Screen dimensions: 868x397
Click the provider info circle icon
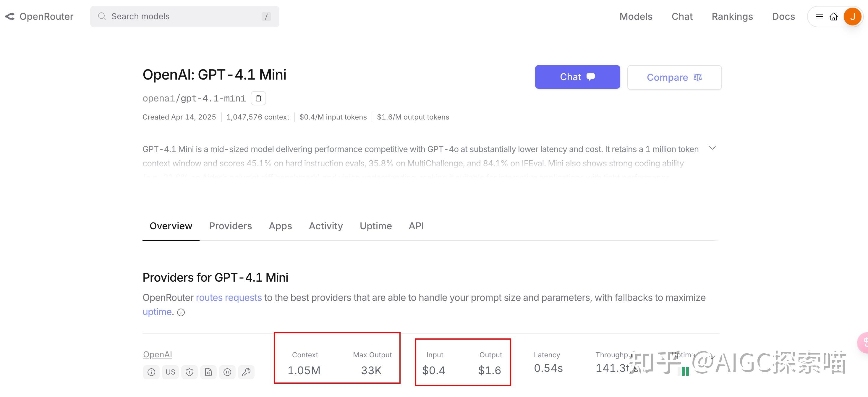[151, 372]
